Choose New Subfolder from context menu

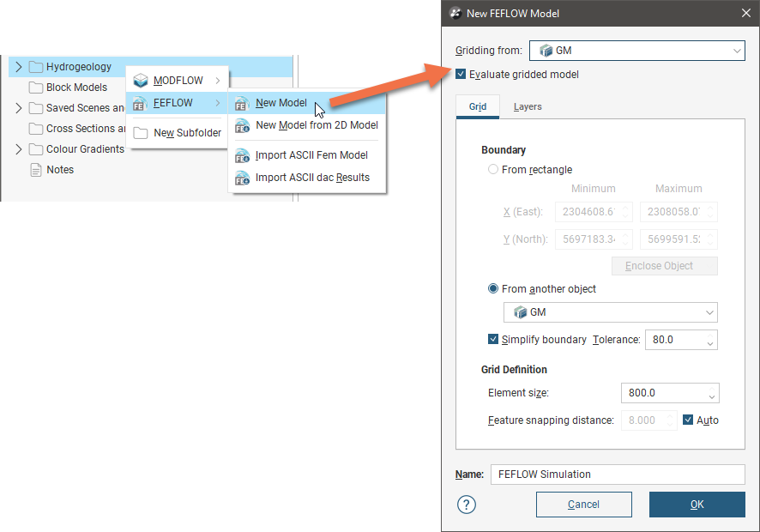tap(186, 133)
